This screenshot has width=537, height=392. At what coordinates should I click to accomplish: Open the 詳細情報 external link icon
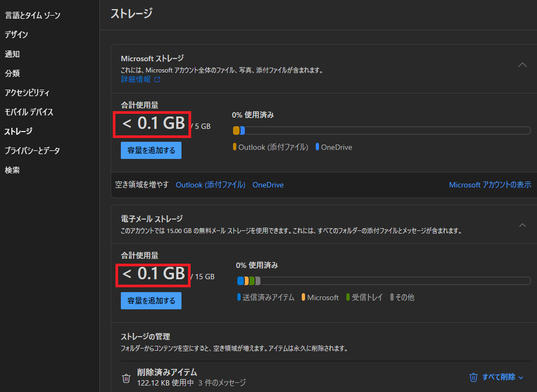(156, 78)
